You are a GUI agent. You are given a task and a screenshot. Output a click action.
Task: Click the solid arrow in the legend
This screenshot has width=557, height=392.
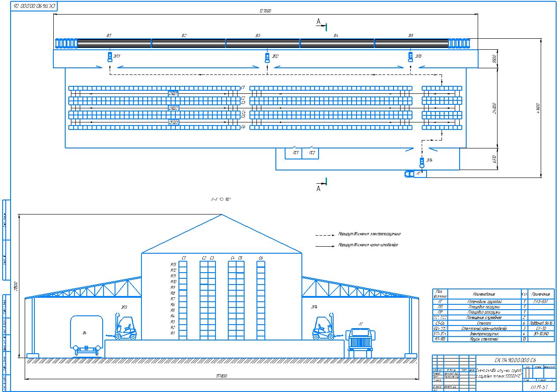click(x=325, y=246)
